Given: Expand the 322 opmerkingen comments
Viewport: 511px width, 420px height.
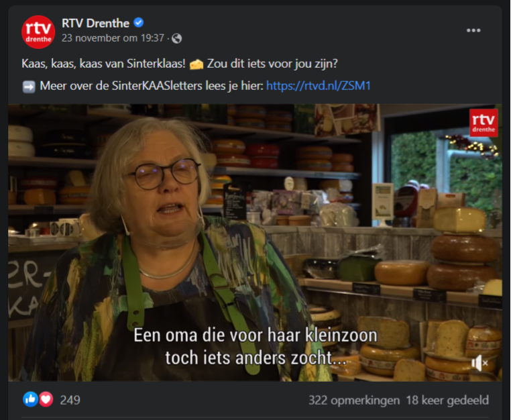Looking at the screenshot, I should point(354,400).
